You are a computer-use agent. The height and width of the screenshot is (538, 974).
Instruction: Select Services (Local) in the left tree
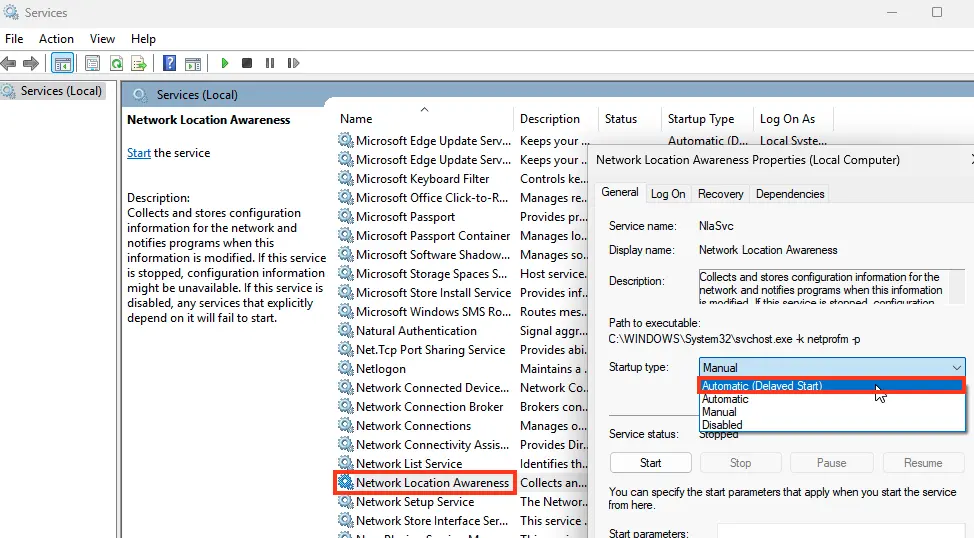coord(61,91)
